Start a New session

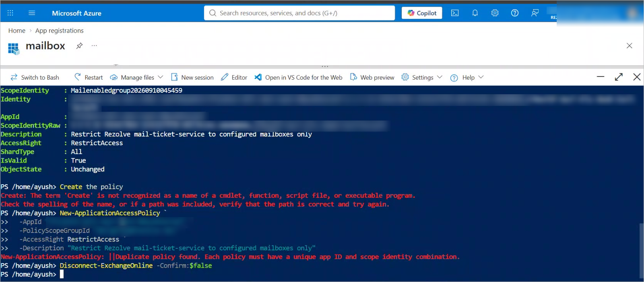pyautogui.click(x=192, y=77)
